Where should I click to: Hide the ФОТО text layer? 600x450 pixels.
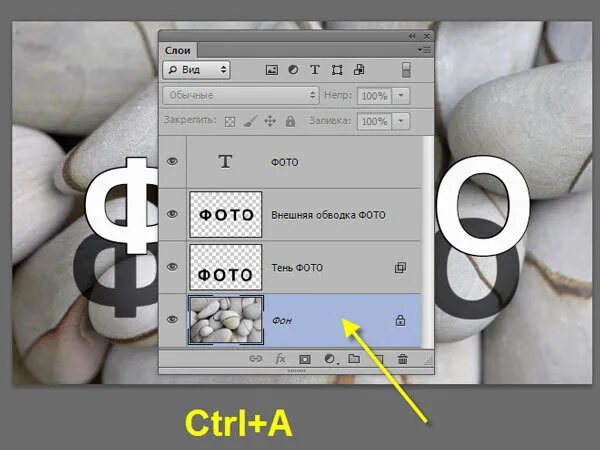[x=172, y=161]
